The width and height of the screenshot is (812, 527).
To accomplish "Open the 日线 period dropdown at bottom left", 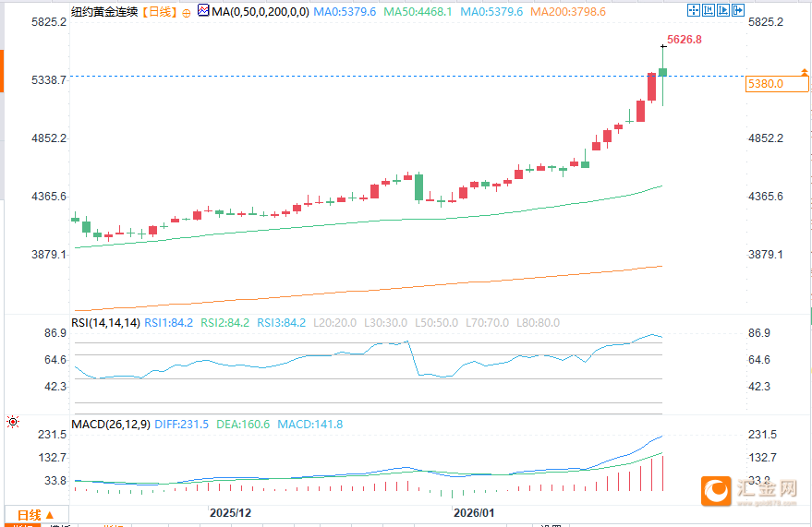I will click(x=36, y=515).
